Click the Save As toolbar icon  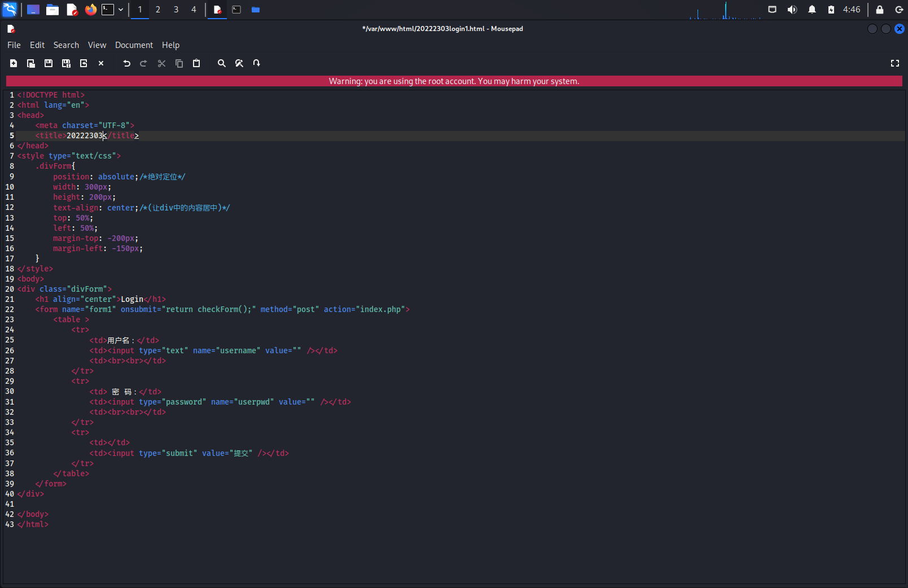[x=66, y=63]
